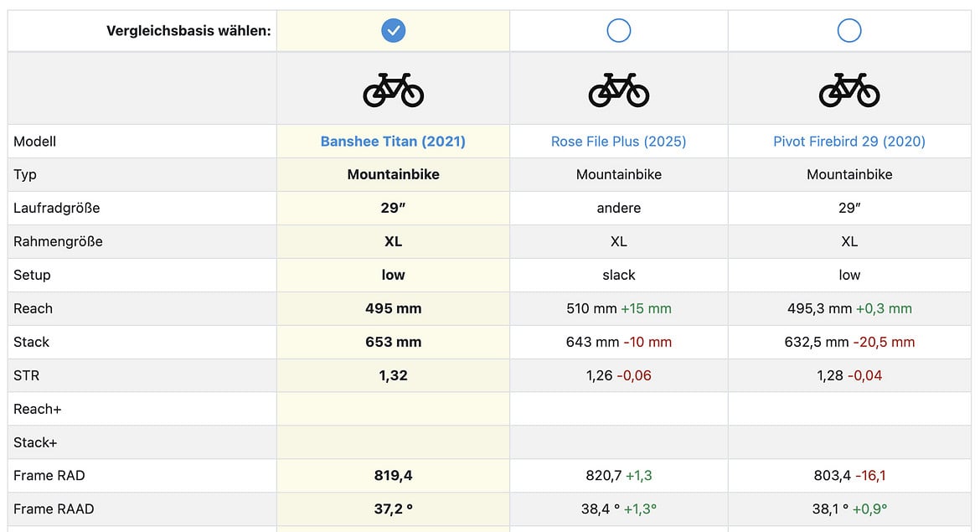Click Rose File Plus reach value 510 mm
The height and width of the screenshot is (532, 980).
tap(591, 308)
